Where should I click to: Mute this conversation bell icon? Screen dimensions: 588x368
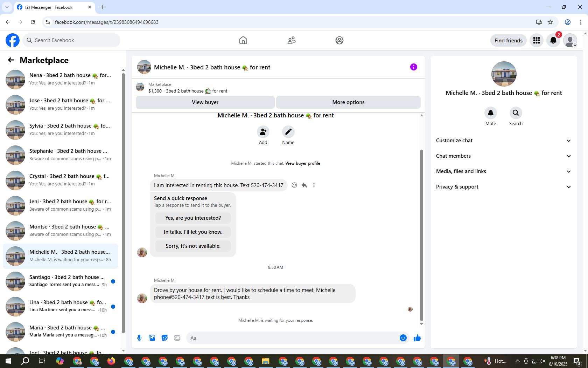pos(491,113)
